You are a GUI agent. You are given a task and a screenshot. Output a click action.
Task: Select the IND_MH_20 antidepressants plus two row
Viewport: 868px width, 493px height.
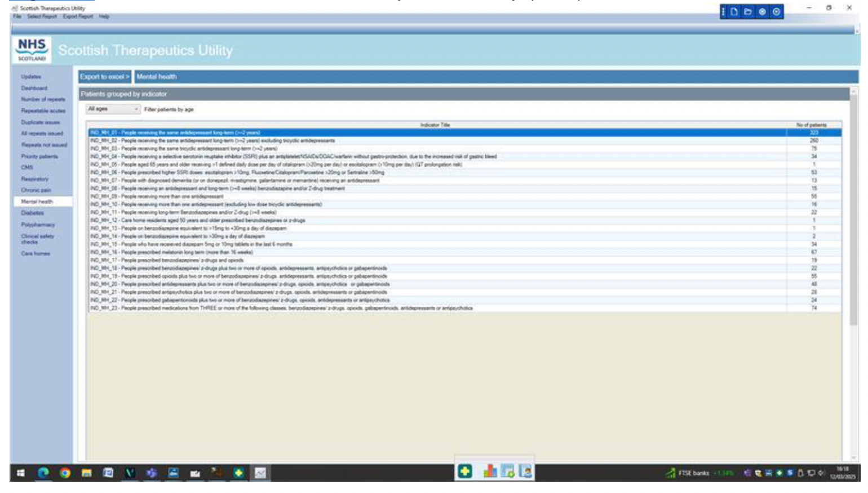[x=464, y=284]
